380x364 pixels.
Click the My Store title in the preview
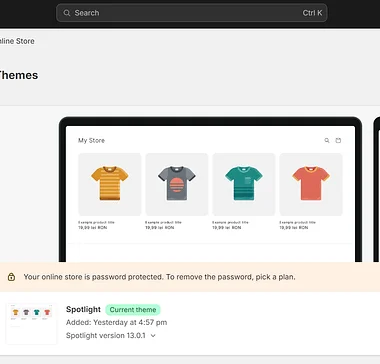91,140
